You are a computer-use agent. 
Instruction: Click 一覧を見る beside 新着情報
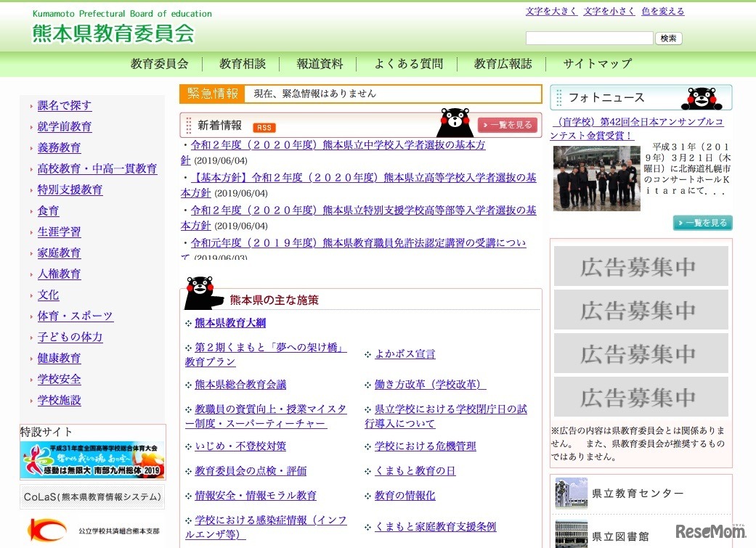[508, 125]
